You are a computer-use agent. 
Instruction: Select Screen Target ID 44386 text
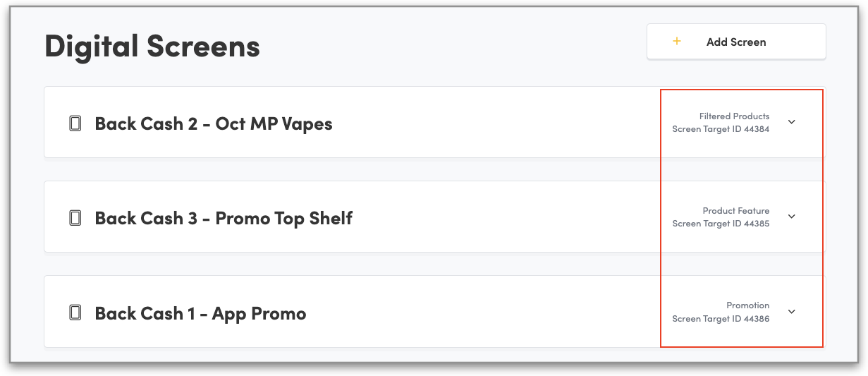pos(721,319)
